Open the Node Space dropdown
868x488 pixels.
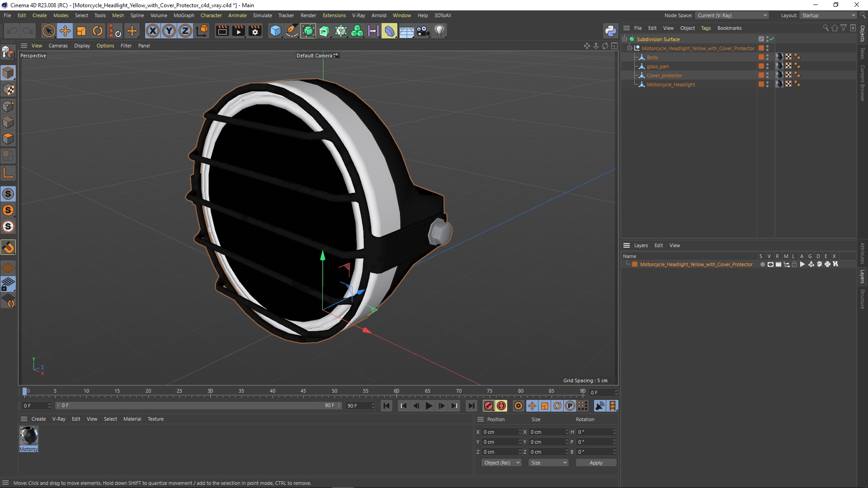click(x=731, y=15)
